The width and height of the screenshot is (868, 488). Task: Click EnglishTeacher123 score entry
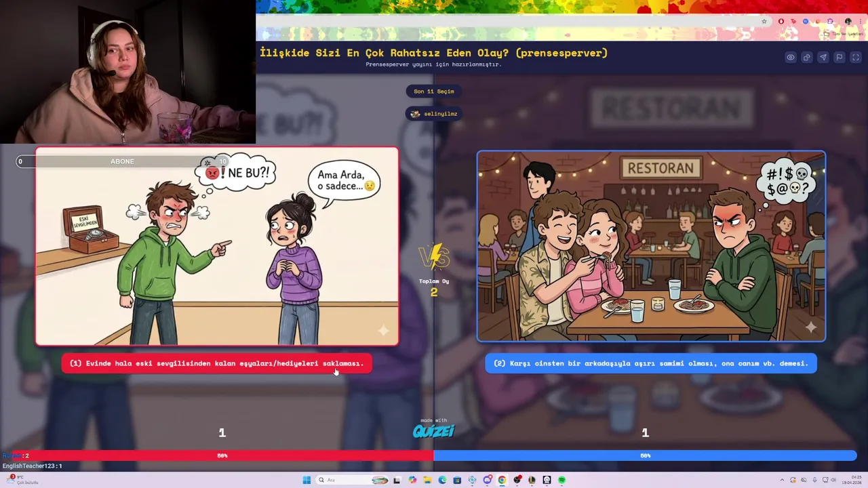(x=32, y=466)
